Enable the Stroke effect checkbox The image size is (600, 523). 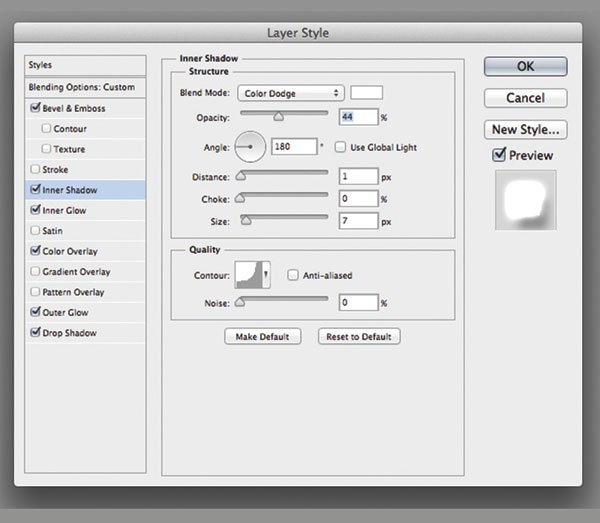click(37, 169)
